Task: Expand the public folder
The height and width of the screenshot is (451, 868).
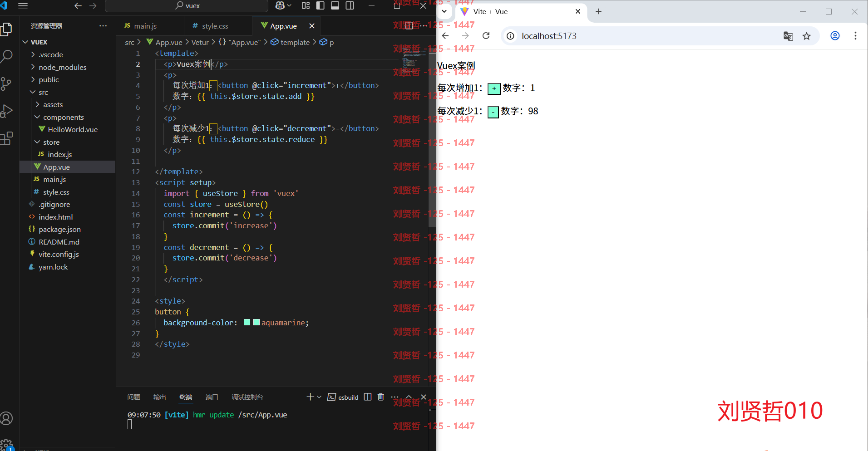Action: (67, 79)
